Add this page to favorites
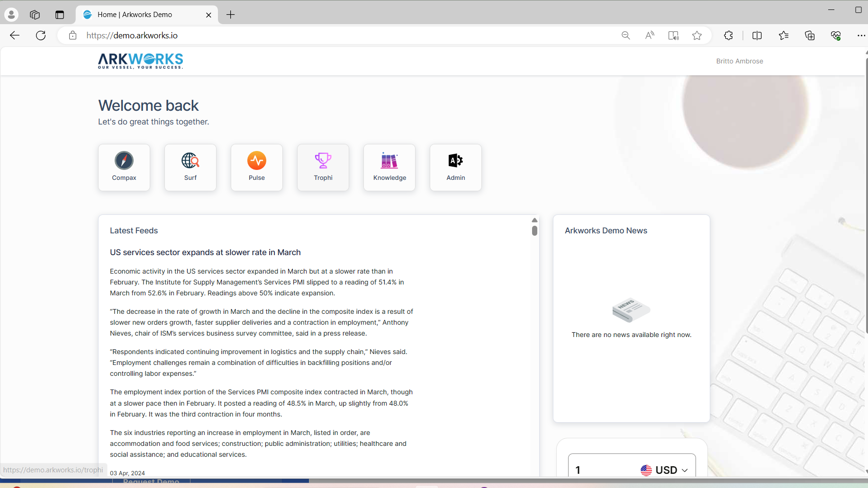This screenshot has height=488, width=868. (x=697, y=35)
